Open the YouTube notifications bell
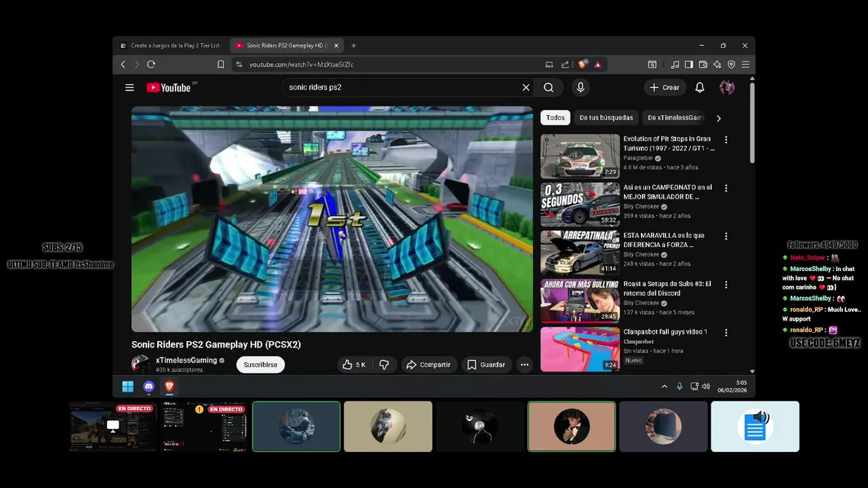868x488 pixels. (x=700, y=87)
